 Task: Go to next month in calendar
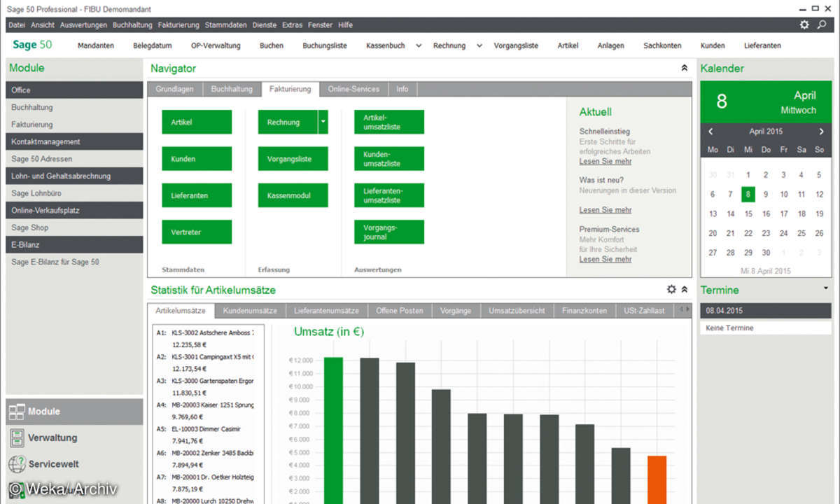[x=822, y=131]
